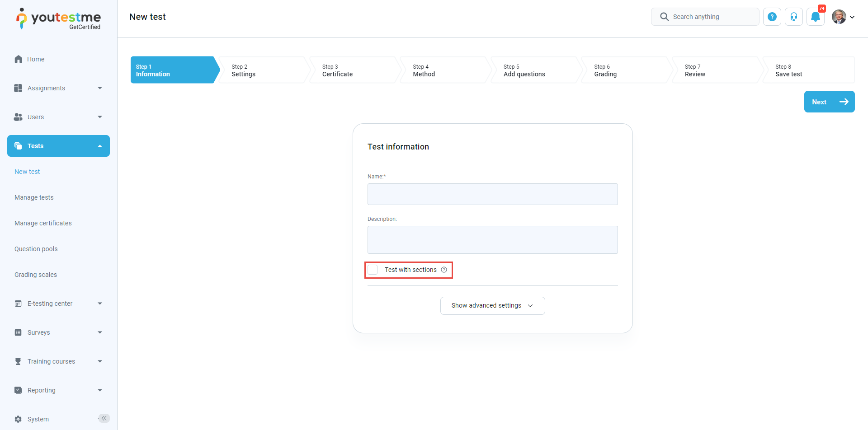This screenshot has height=430, width=868.
Task: Open the Manage tests link
Action: (x=34, y=197)
